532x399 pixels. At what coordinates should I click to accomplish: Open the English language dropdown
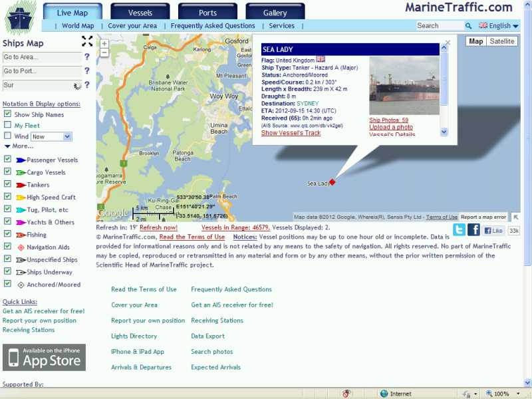[x=499, y=26]
